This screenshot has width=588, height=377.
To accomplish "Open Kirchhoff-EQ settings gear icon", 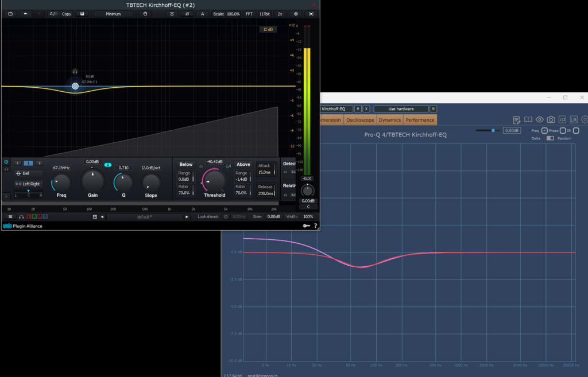I will 296,14.
